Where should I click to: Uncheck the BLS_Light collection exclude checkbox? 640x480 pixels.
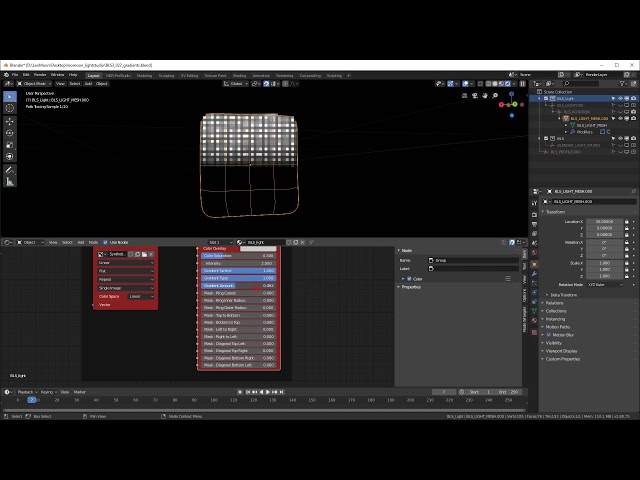(546, 98)
